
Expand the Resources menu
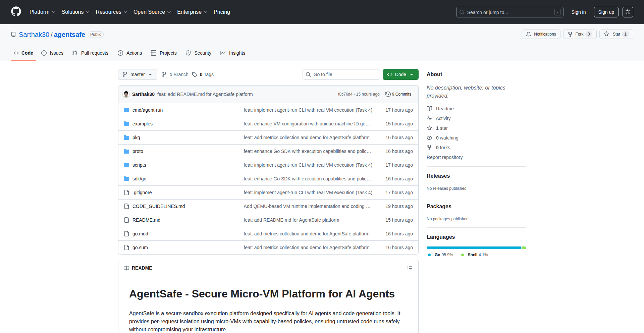pyautogui.click(x=111, y=12)
